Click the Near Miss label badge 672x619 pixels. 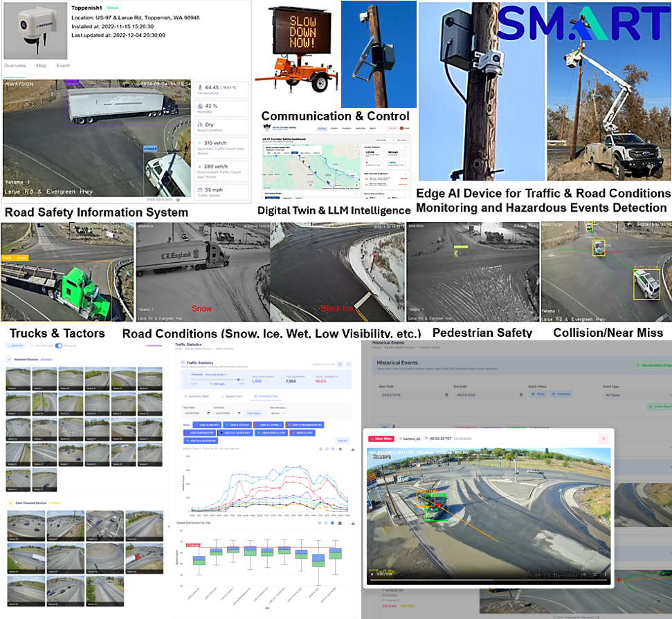click(381, 438)
